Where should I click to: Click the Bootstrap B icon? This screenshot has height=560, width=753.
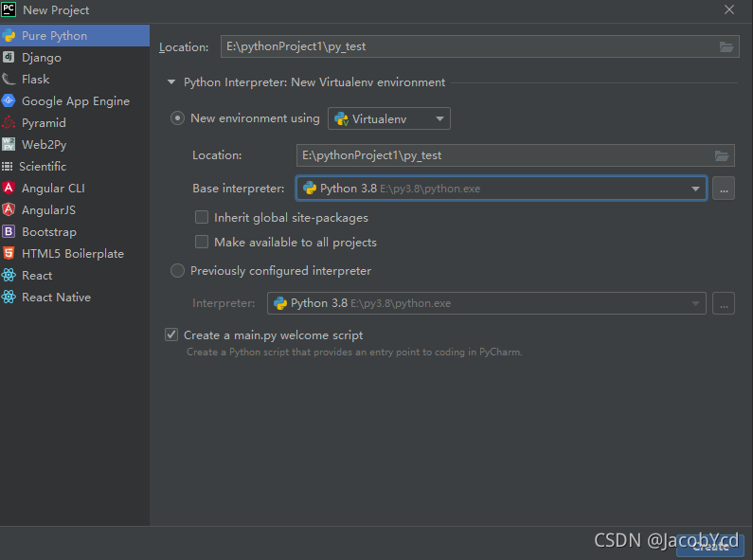9,231
